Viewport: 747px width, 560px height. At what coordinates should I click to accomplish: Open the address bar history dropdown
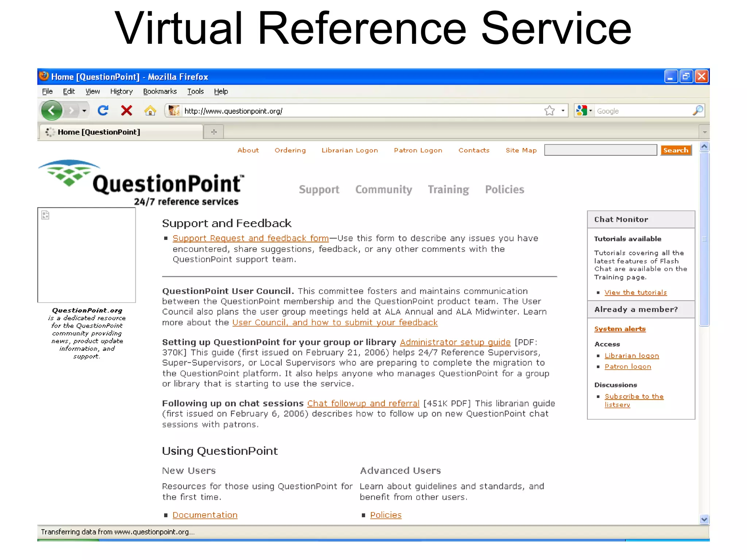coord(563,110)
